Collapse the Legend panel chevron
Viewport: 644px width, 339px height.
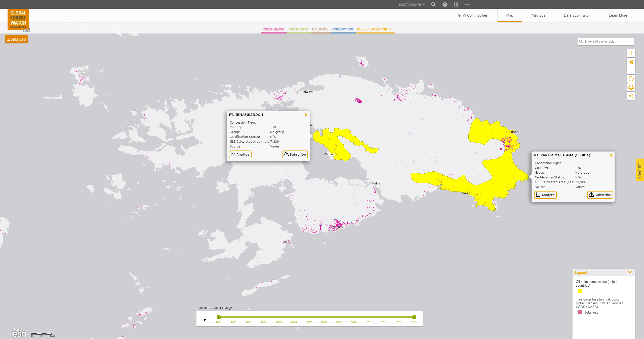point(630,272)
